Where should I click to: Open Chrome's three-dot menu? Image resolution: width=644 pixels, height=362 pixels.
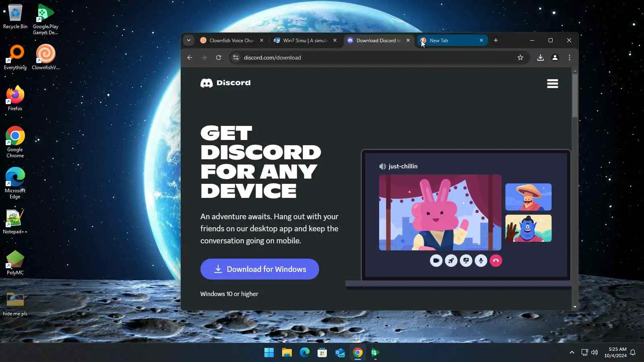570,58
